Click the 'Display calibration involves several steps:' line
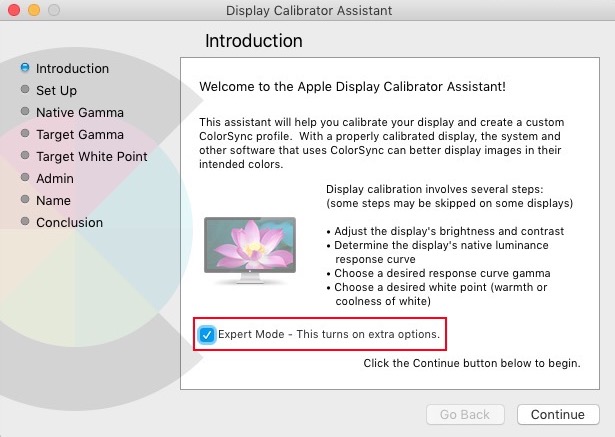The image size is (615, 437). pos(435,189)
